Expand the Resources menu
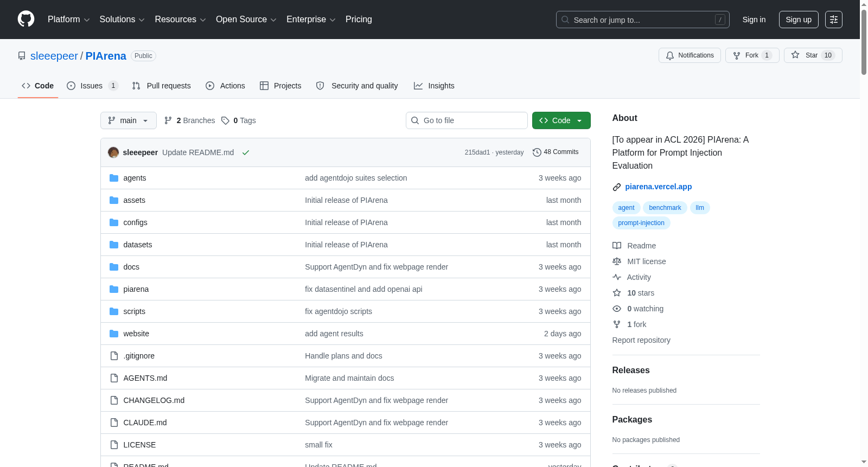This screenshot has width=868, height=467. (181, 20)
